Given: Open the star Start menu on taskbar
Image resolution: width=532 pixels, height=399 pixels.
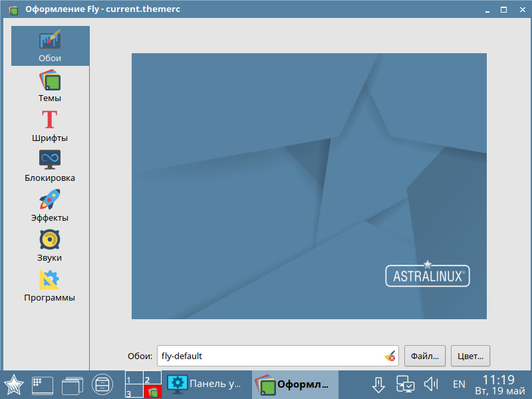Looking at the screenshot, I should point(13,385).
